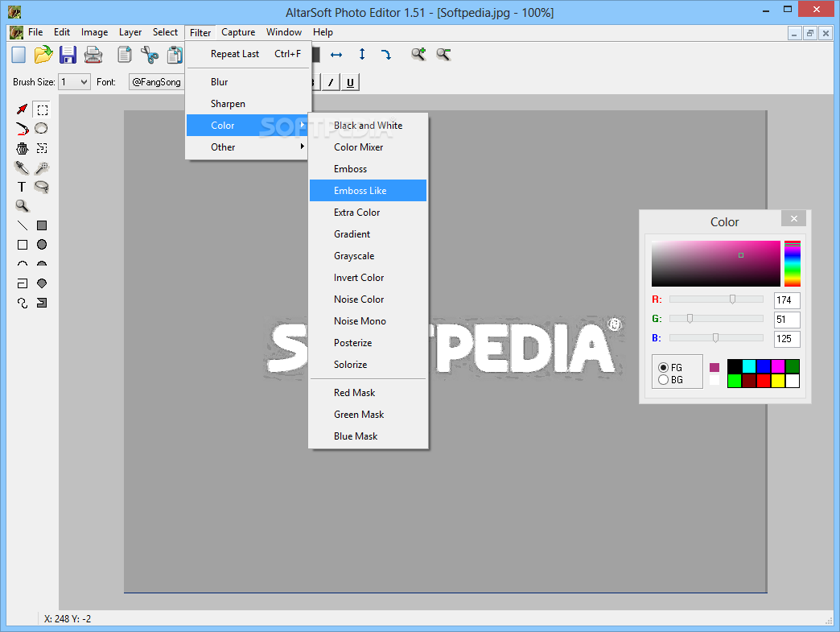Select the red arrow pointer tool
Screen dimensions: 840x632
[22, 109]
